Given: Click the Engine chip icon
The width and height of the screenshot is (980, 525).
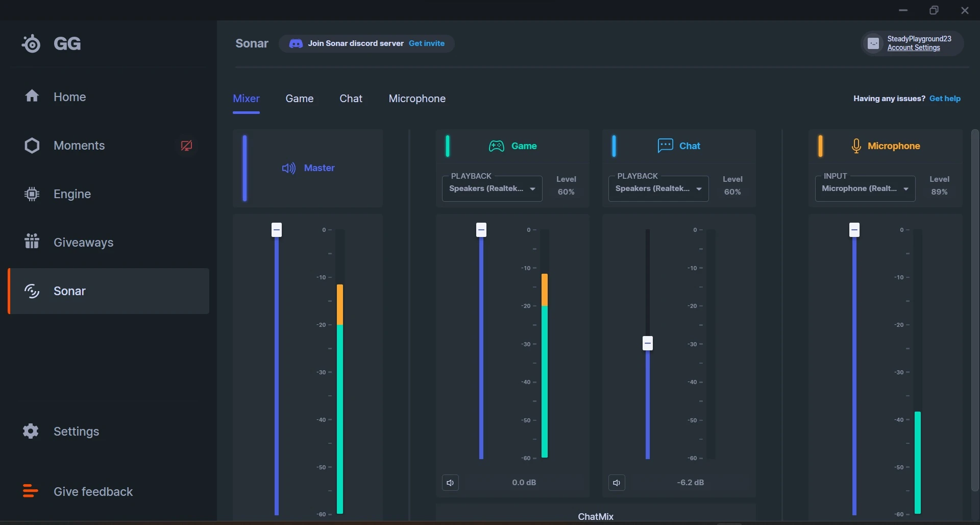Looking at the screenshot, I should [32, 194].
